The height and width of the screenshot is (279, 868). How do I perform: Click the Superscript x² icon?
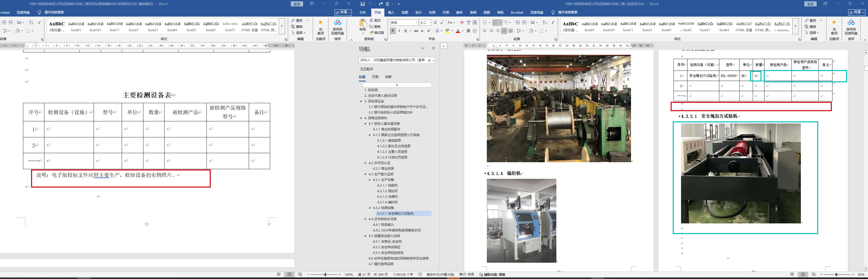[429, 31]
